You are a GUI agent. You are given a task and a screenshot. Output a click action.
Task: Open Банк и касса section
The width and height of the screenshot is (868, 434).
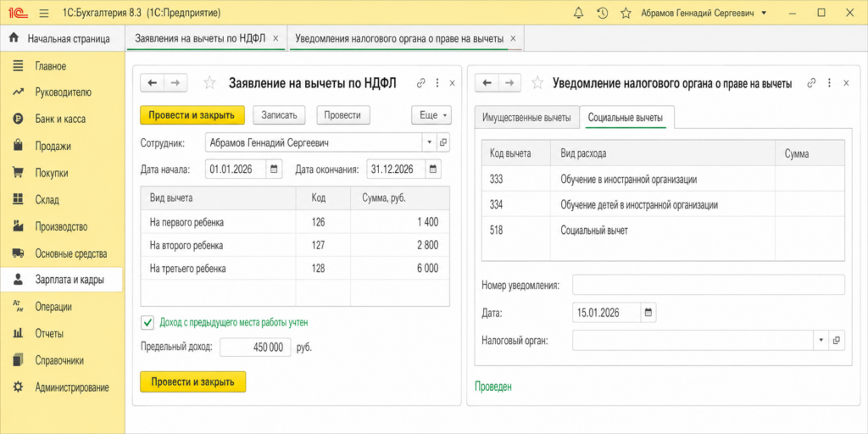tap(62, 119)
